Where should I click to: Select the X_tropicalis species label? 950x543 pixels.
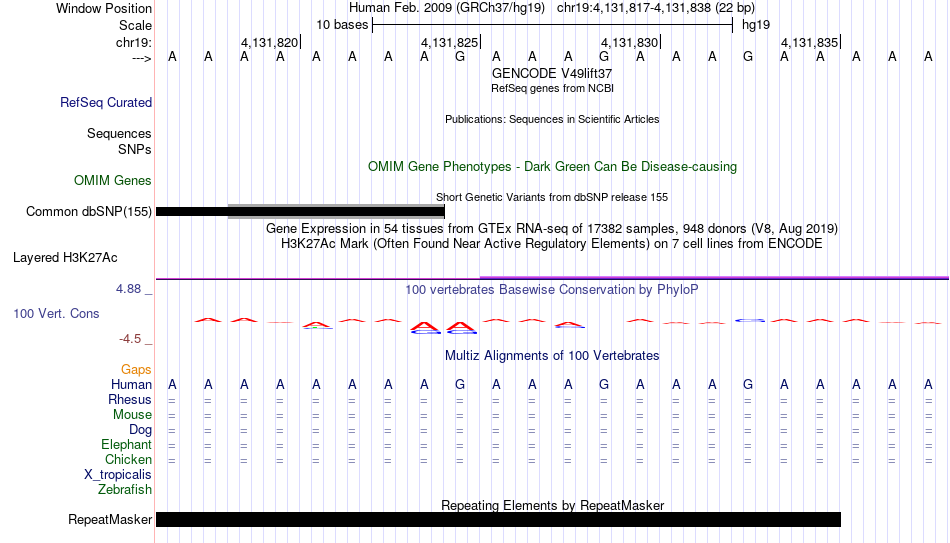pos(118,475)
